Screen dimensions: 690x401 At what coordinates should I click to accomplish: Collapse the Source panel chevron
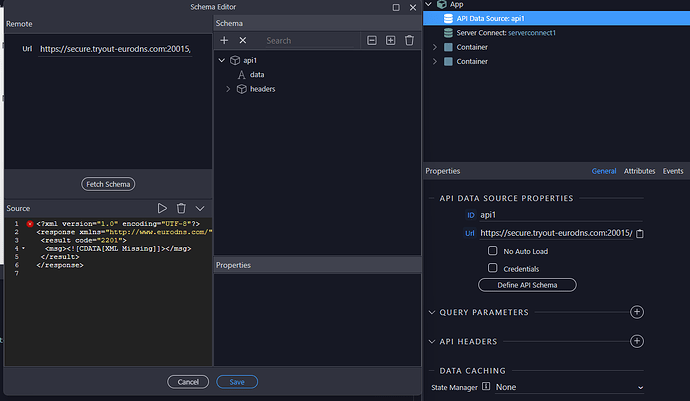click(200, 209)
